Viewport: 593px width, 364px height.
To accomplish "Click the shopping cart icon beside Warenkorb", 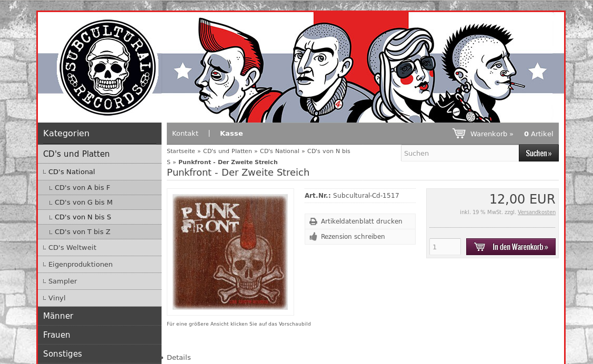I will pos(459,134).
